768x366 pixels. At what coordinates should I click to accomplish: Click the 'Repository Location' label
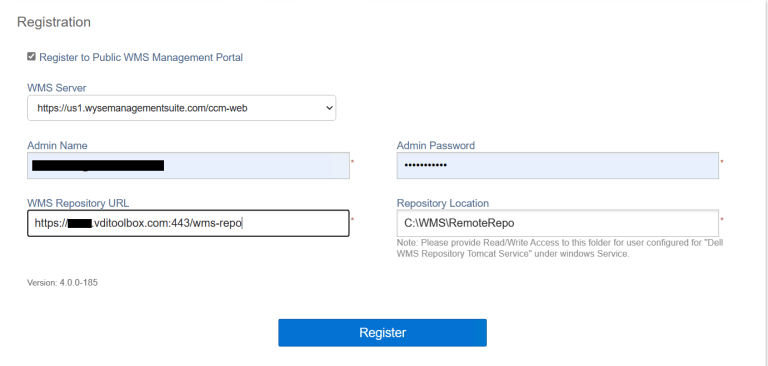point(443,203)
